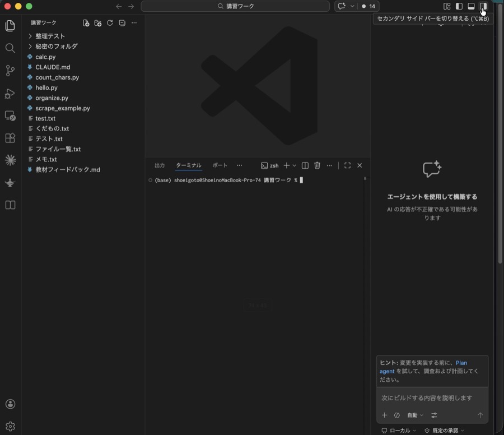Open the Accounts menu icon
Image resolution: width=504 pixels, height=435 pixels.
pyautogui.click(x=10, y=404)
